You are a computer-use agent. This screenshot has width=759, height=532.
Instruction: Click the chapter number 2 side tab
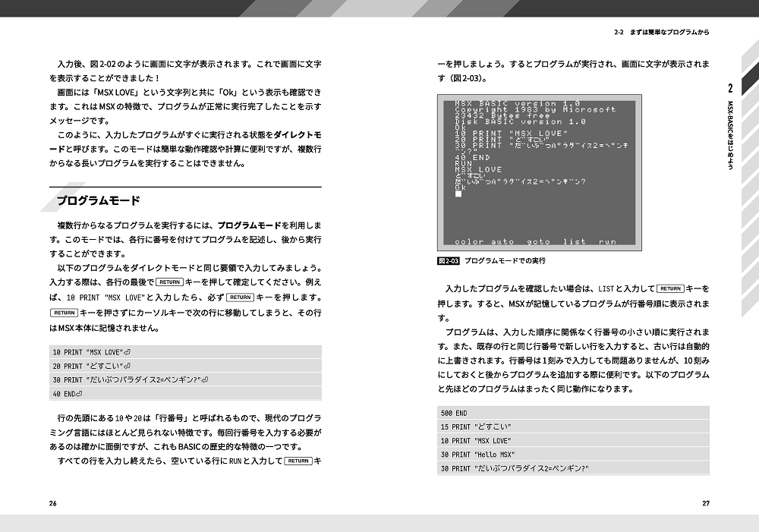click(730, 87)
